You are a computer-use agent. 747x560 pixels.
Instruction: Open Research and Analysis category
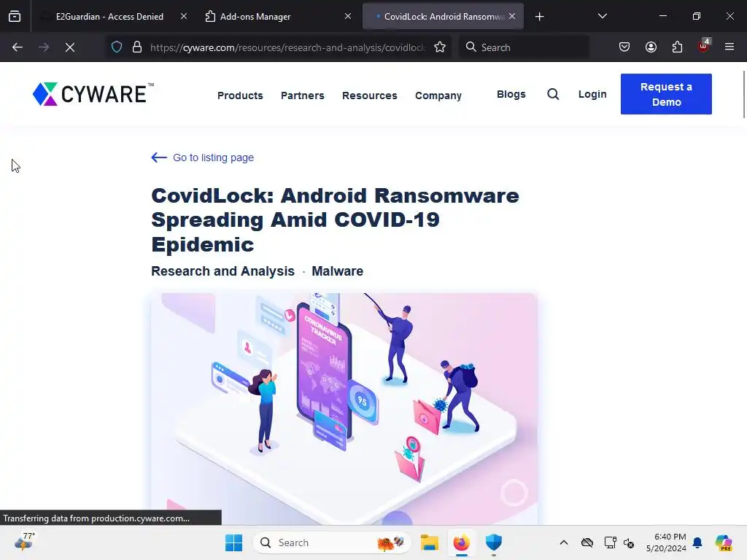223,271
